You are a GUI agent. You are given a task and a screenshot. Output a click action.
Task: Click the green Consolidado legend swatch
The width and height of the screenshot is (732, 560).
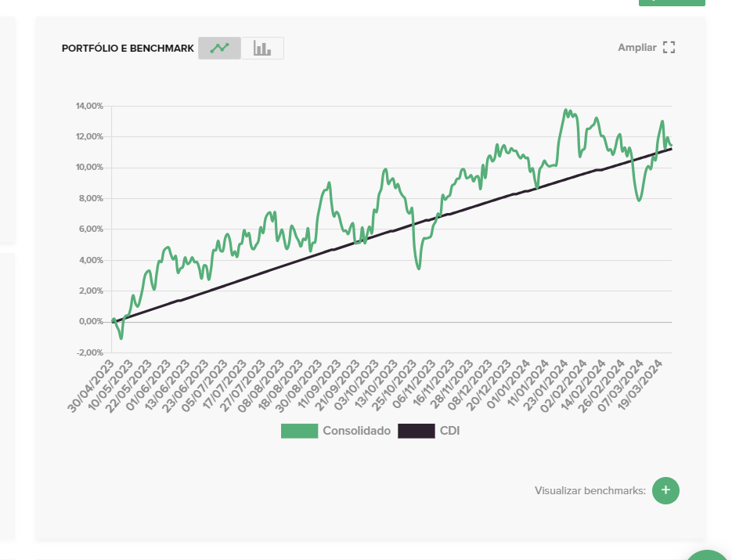299,431
